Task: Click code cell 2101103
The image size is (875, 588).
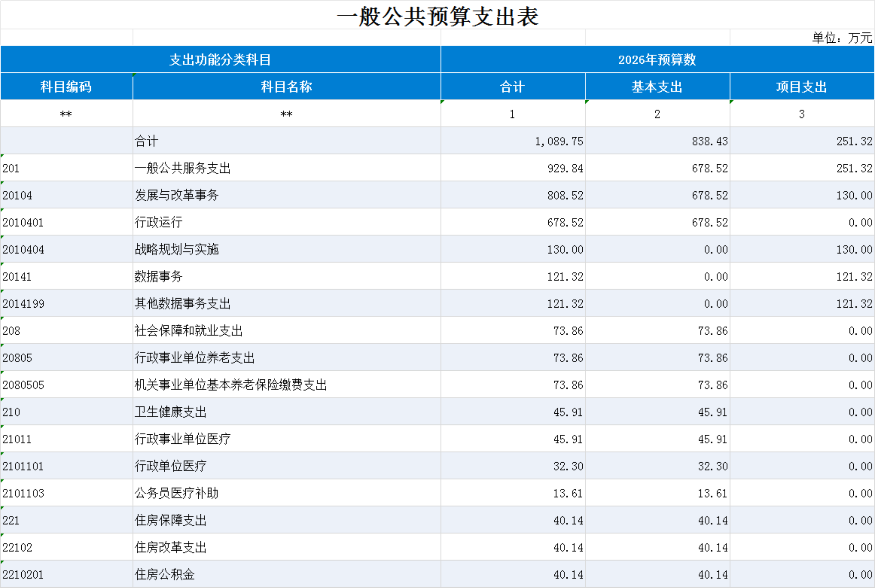Action: click(23, 494)
